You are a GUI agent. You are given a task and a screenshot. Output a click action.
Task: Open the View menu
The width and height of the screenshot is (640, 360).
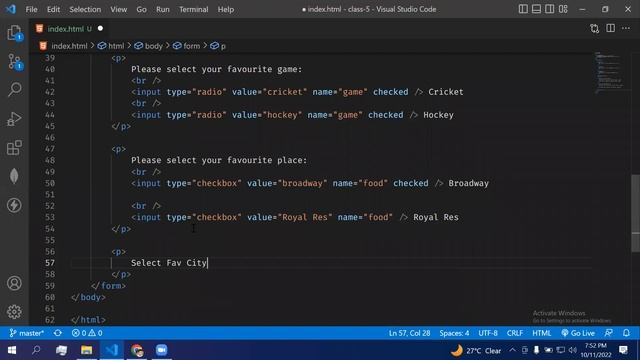coord(118,9)
